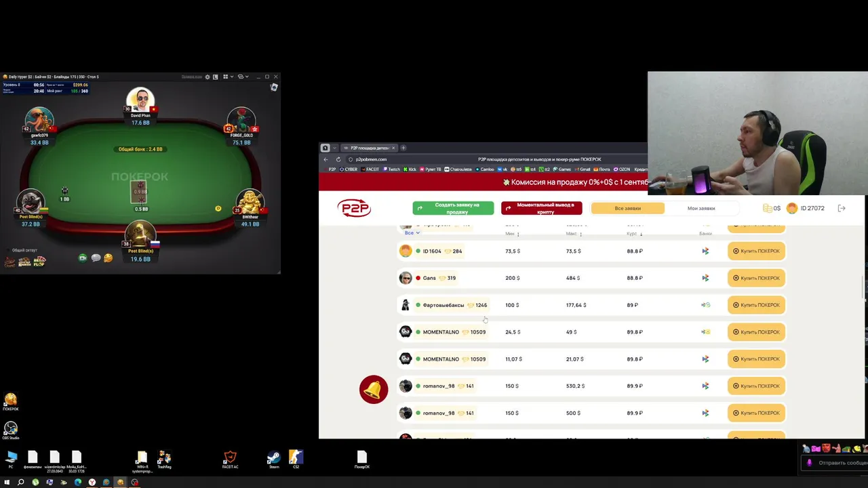Buy ПОКЕРОК in MOMENTALNO 11,07 $ row

tap(756, 359)
